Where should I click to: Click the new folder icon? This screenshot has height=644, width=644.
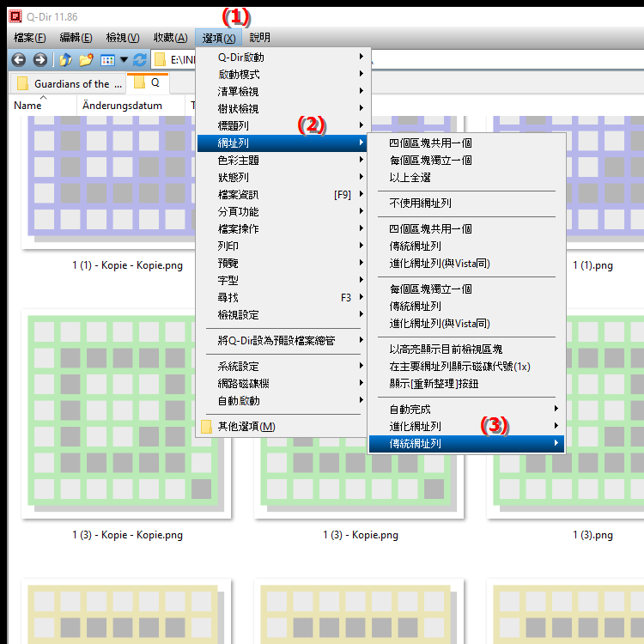point(86,60)
